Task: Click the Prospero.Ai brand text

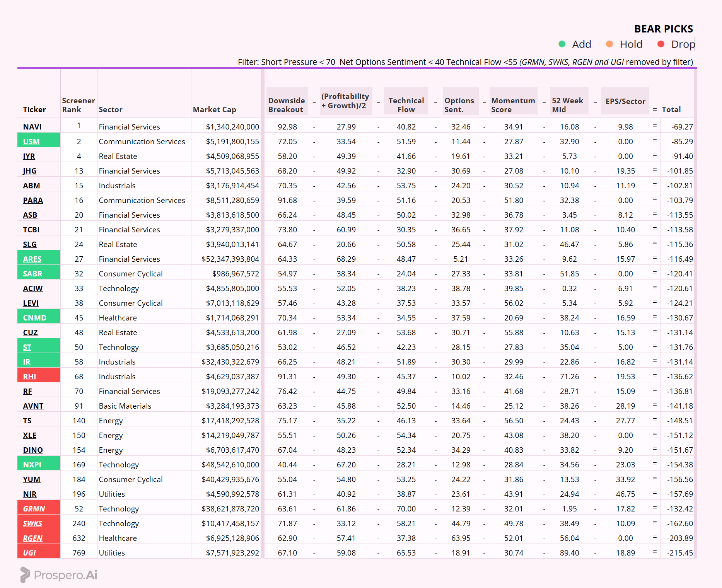Action: pyautogui.click(x=65, y=575)
